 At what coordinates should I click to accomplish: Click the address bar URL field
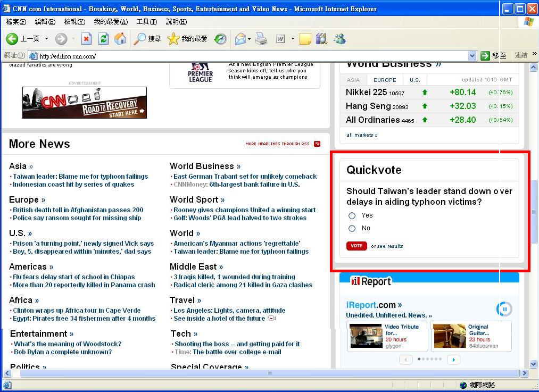click(253, 56)
